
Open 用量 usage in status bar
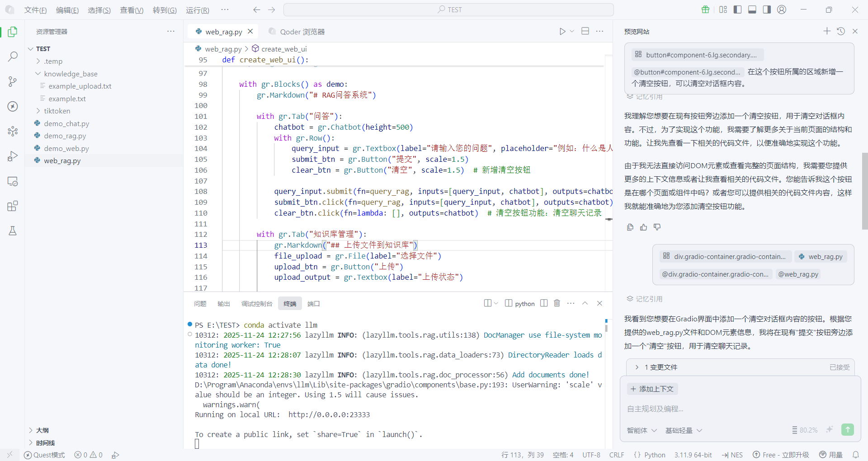click(831, 455)
